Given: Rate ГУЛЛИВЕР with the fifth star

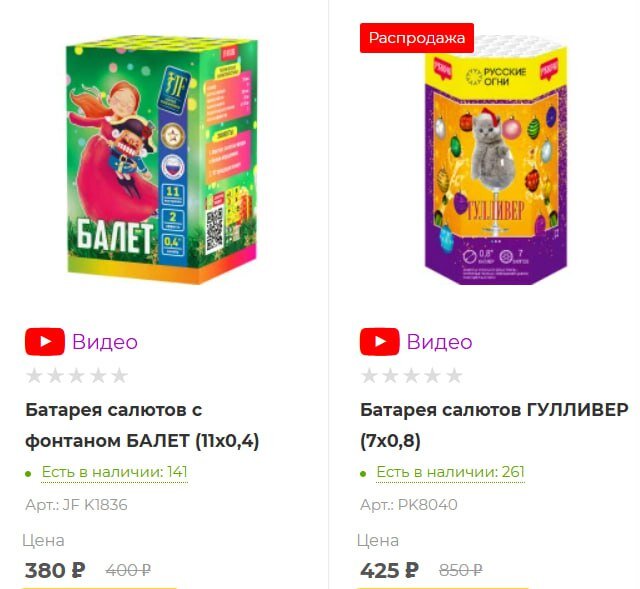Looking at the screenshot, I should [x=454, y=376].
